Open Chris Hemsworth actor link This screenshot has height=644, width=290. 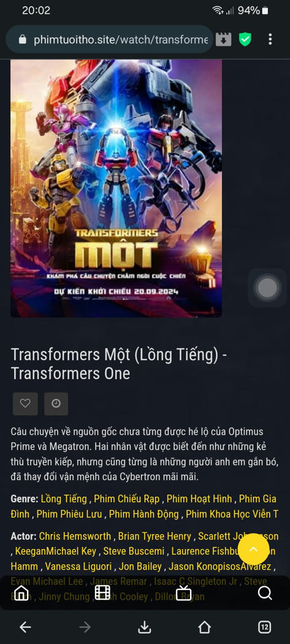[75, 537]
